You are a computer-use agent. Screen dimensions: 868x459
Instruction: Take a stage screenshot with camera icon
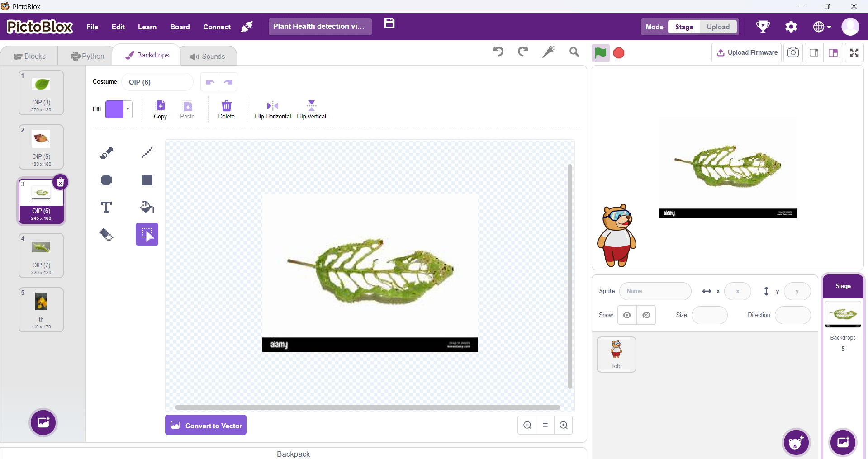pos(793,52)
